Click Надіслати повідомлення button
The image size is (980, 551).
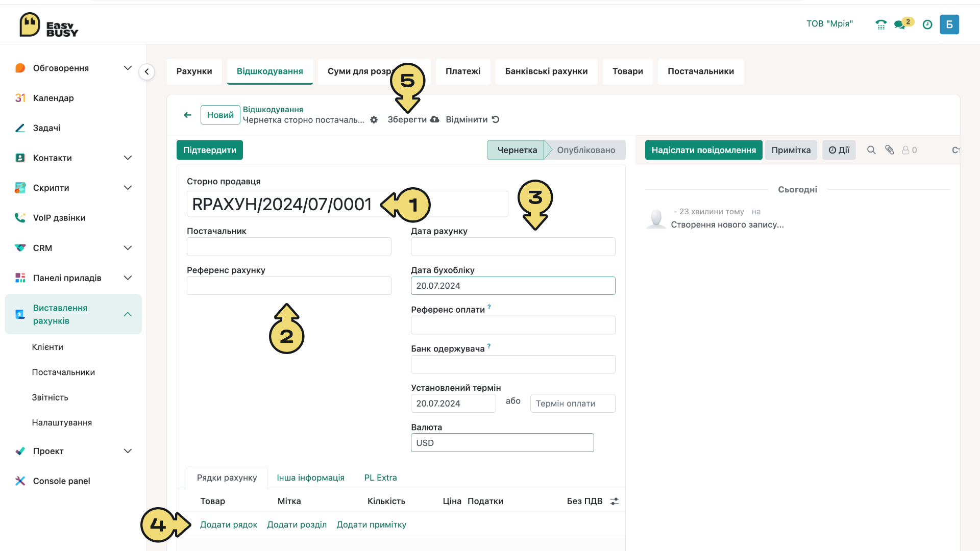pos(703,150)
